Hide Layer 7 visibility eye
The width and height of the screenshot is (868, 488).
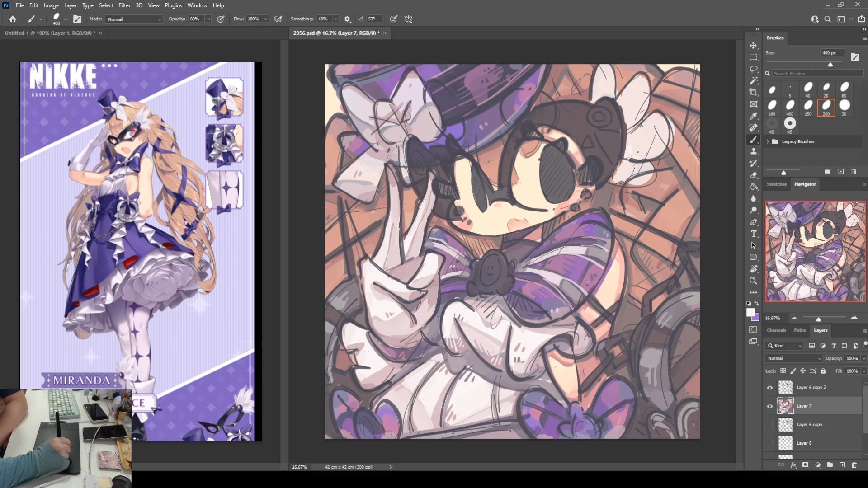(x=770, y=406)
